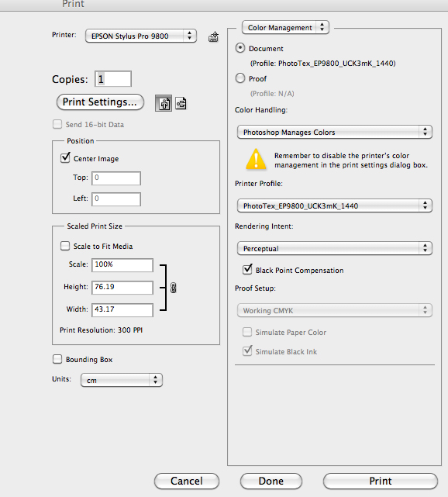Open Color Handling dropdown Photoshop Manages Colors
Screen dimensions: 448x497
335,132
